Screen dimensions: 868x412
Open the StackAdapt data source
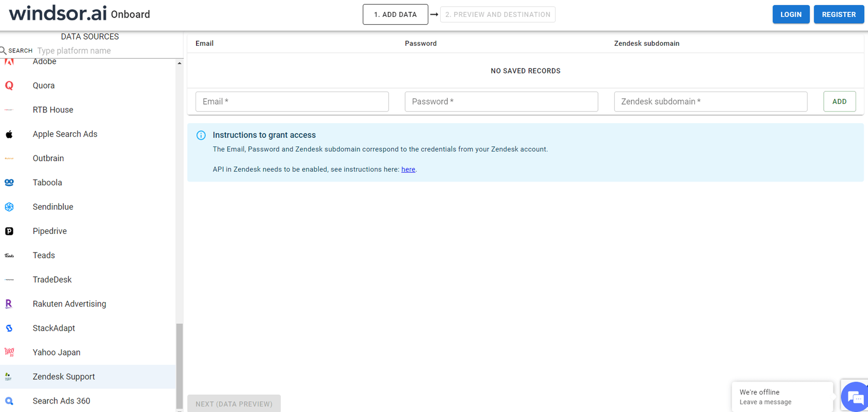pos(8,328)
